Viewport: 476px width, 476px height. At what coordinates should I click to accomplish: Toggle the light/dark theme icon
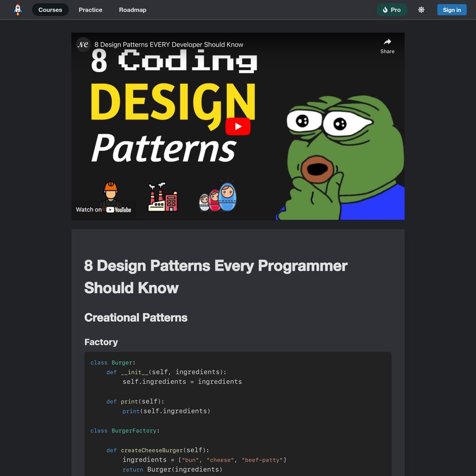(x=421, y=10)
